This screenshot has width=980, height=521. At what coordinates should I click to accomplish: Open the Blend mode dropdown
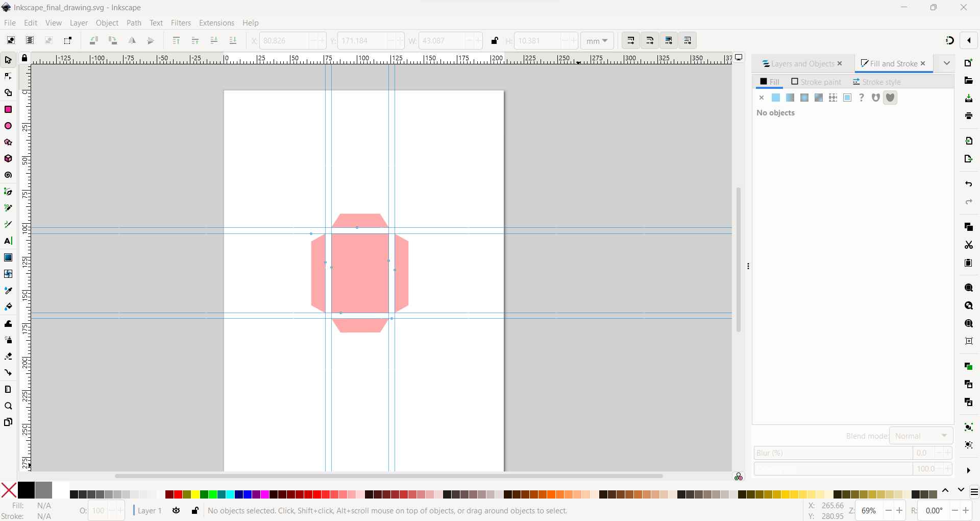pos(921,436)
